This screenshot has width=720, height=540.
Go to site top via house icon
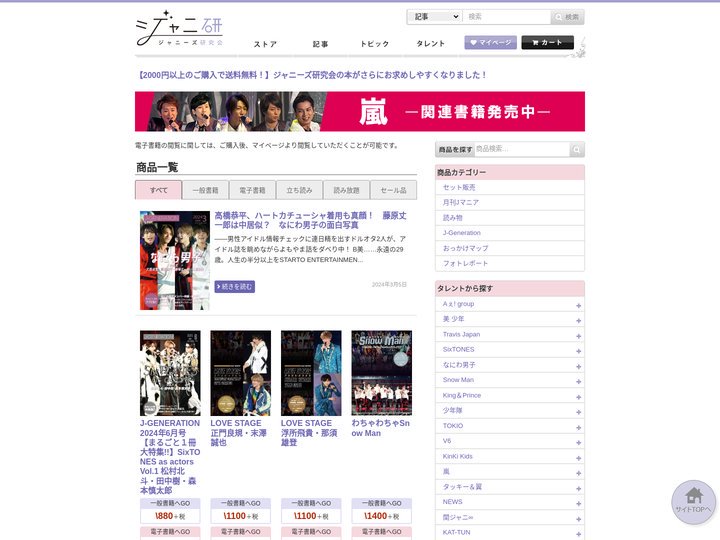693,502
